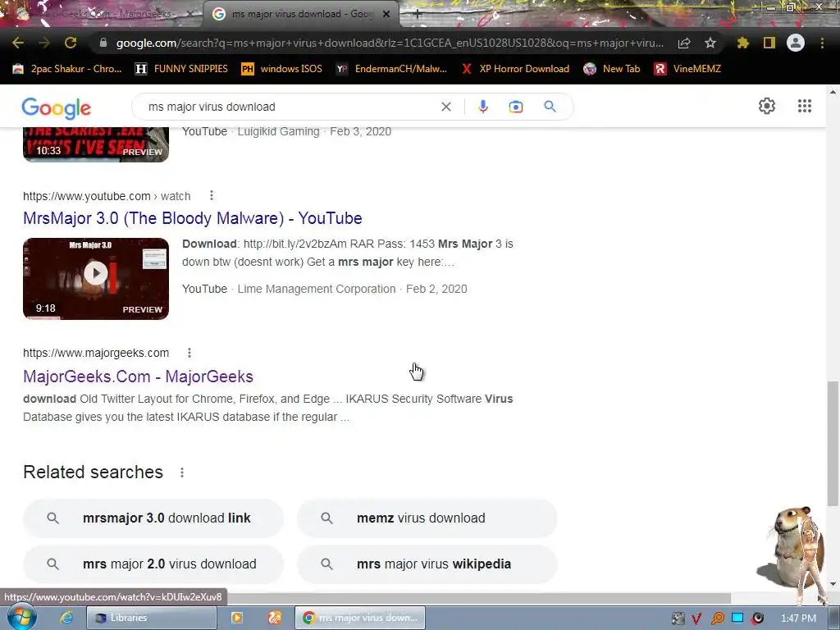The height and width of the screenshot is (630, 840).
Task: Reload the page with the refresh icon
Action: 71,43
